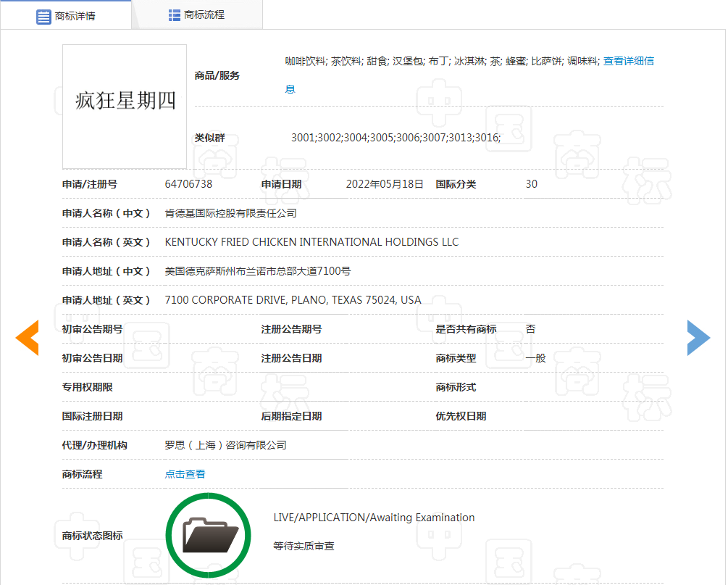Select status text 等待实质审查
This screenshot has height=585, width=728.
[304, 546]
